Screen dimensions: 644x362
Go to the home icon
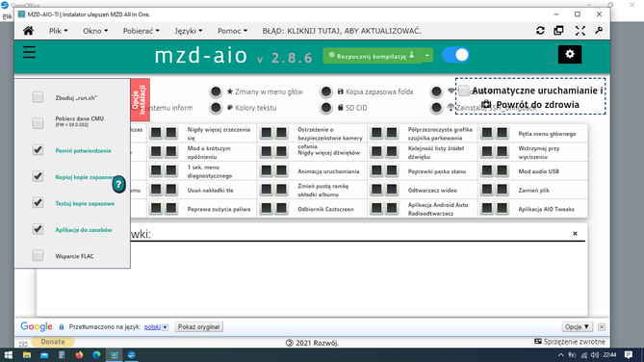28,31
